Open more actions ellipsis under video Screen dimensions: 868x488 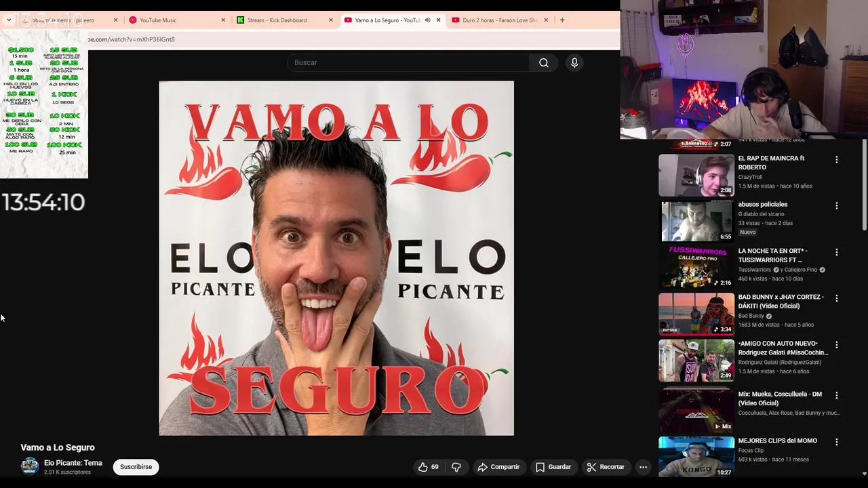(643, 467)
